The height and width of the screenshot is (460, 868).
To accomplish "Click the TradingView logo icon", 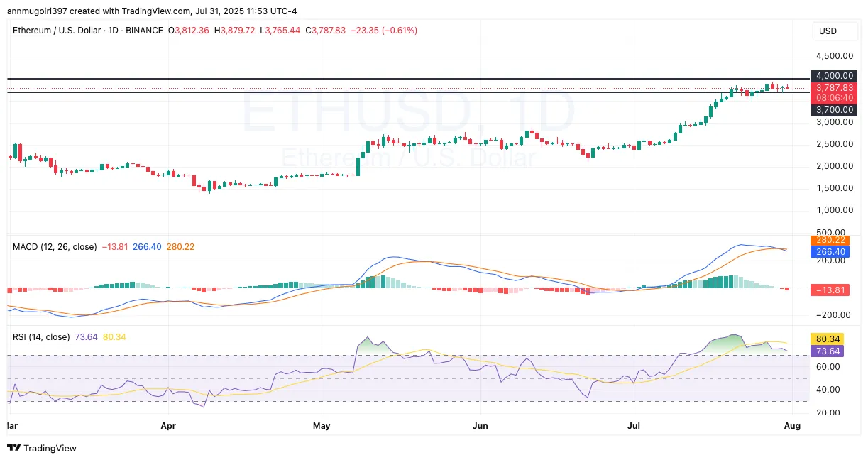I will [x=13, y=448].
